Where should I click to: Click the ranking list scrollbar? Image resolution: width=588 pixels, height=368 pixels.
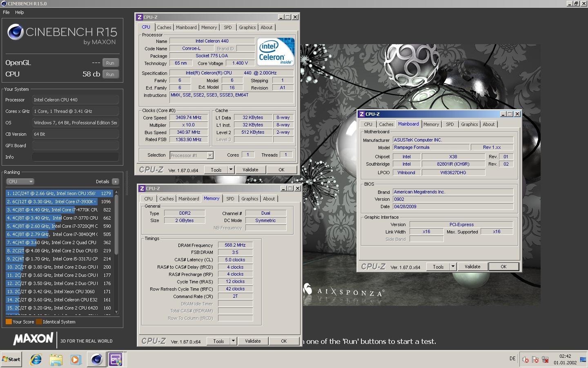point(116,252)
